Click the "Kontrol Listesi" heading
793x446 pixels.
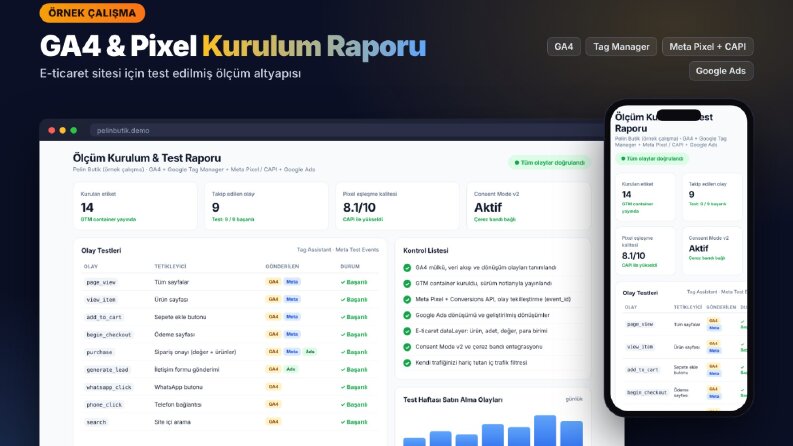[426, 250]
